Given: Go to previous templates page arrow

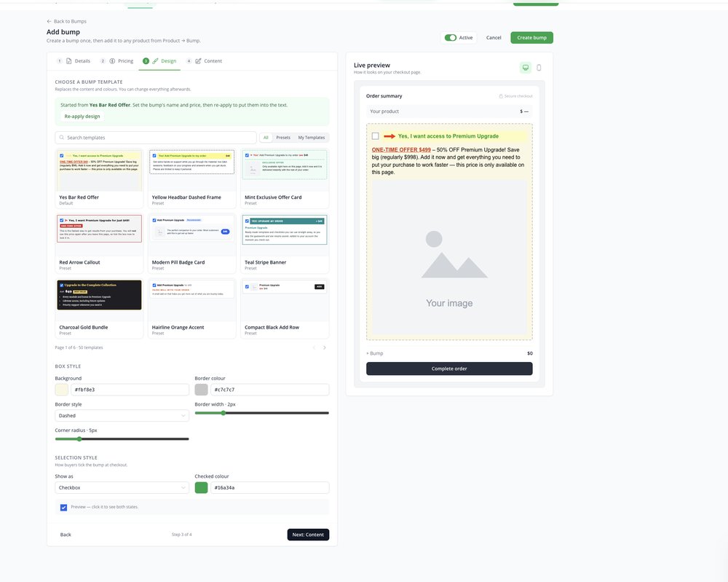Looking at the screenshot, I should (314, 347).
